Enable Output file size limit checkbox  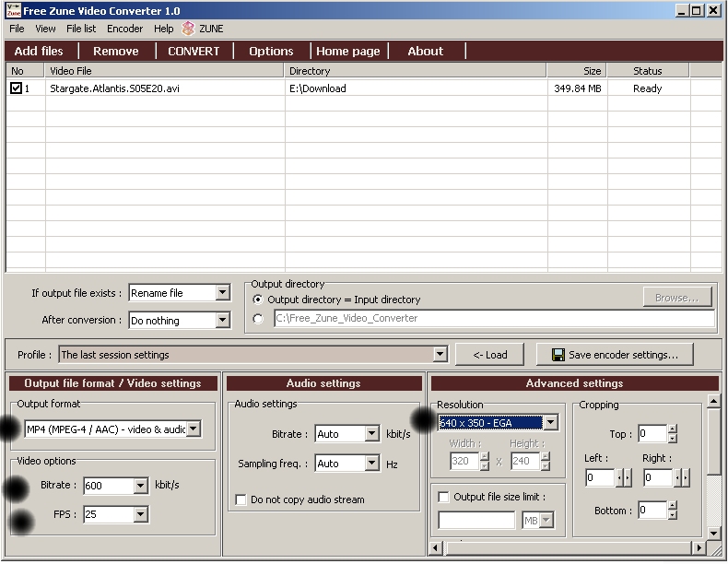tap(443, 497)
